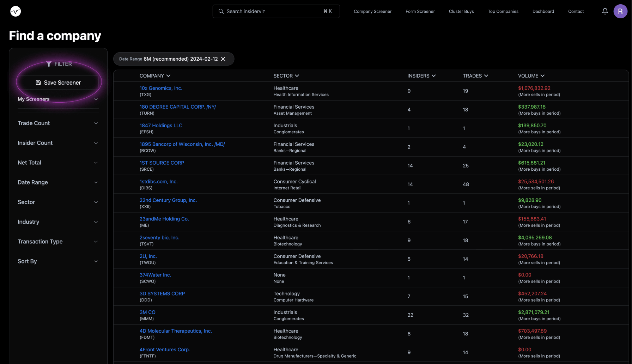Open the user avatar R menu
Screen dimensions: 632x364
point(620,11)
